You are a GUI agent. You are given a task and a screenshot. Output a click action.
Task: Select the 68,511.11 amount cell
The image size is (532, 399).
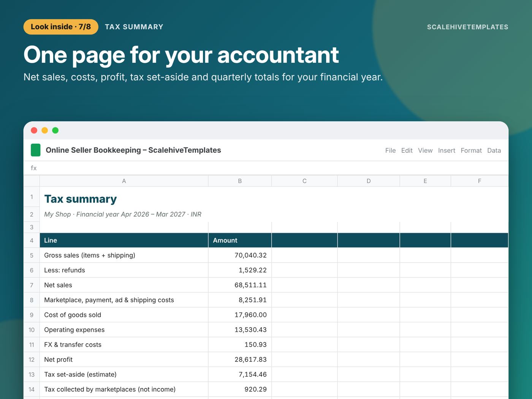[x=240, y=285]
